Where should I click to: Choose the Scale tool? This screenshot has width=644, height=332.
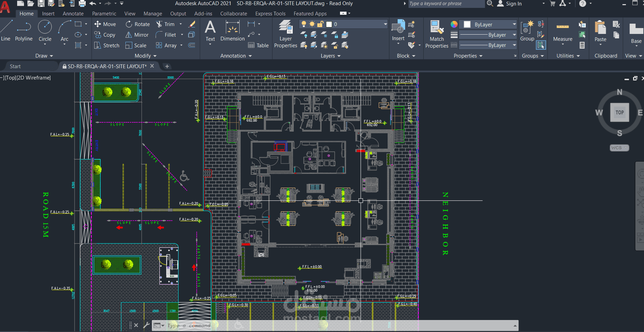click(x=136, y=45)
